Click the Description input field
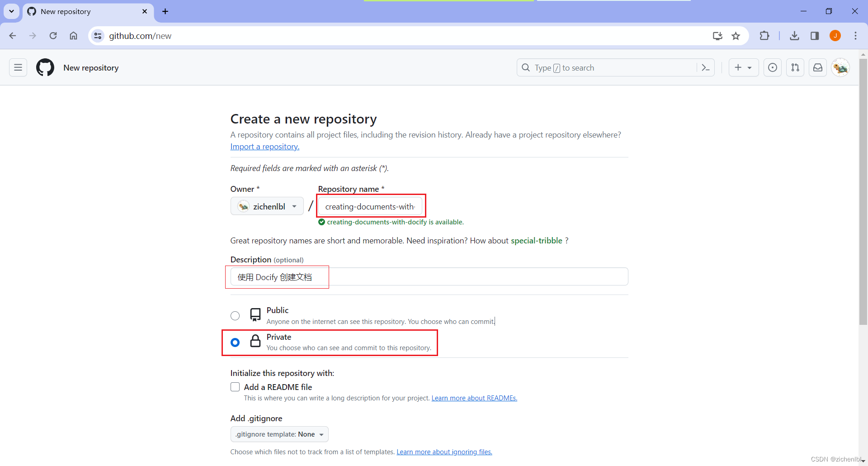Screen dimensions: 868x466 (429, 277)
